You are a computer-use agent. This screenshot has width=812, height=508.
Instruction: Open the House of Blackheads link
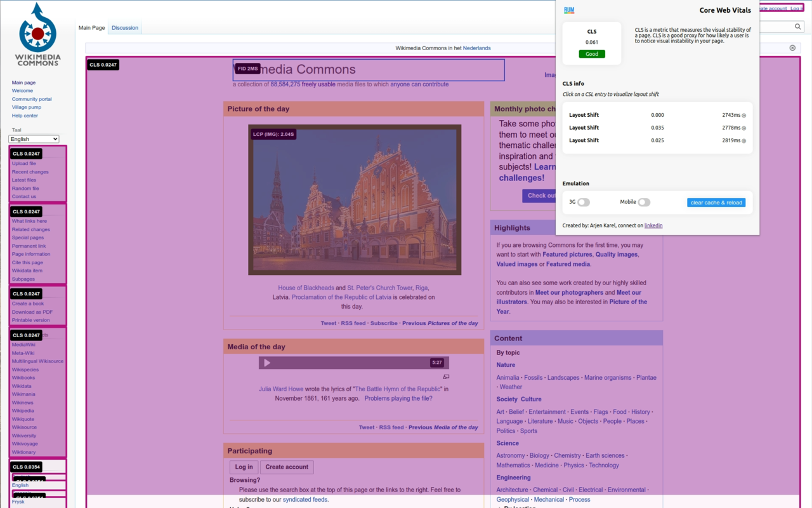pos(306,287)
